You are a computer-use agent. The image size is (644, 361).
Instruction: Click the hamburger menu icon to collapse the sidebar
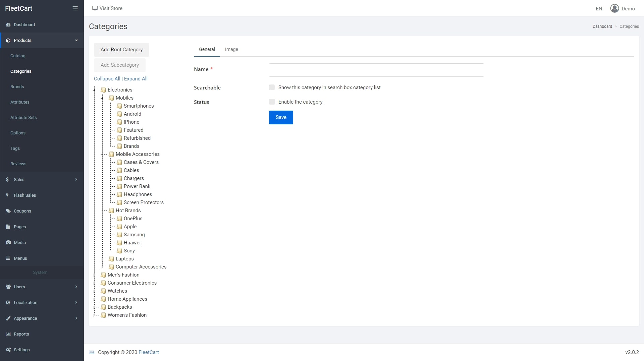(75, 8)
